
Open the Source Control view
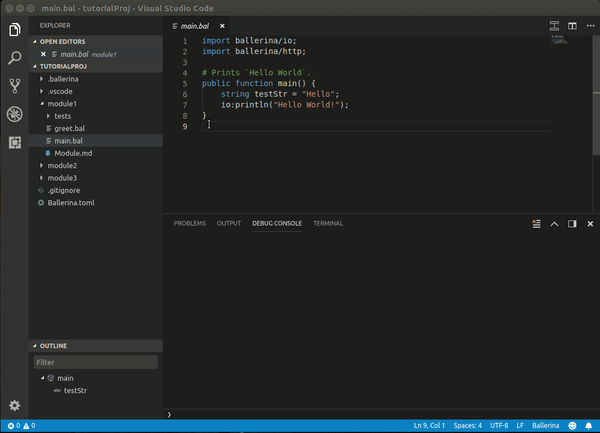(x=15, y=86)
